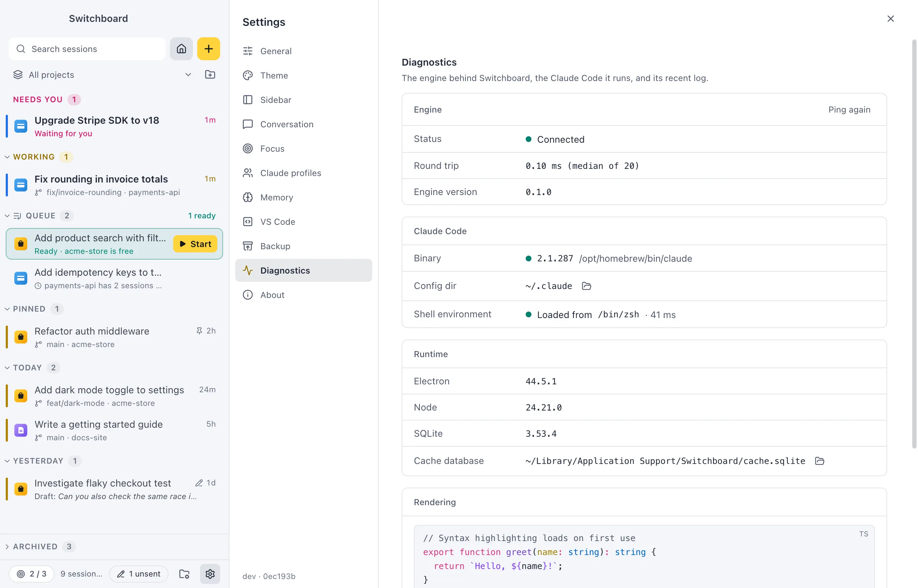The image size is (918, 588).
Task: Open VS Code settings tab
Action: pyautogui.click(x=304, y=222)
